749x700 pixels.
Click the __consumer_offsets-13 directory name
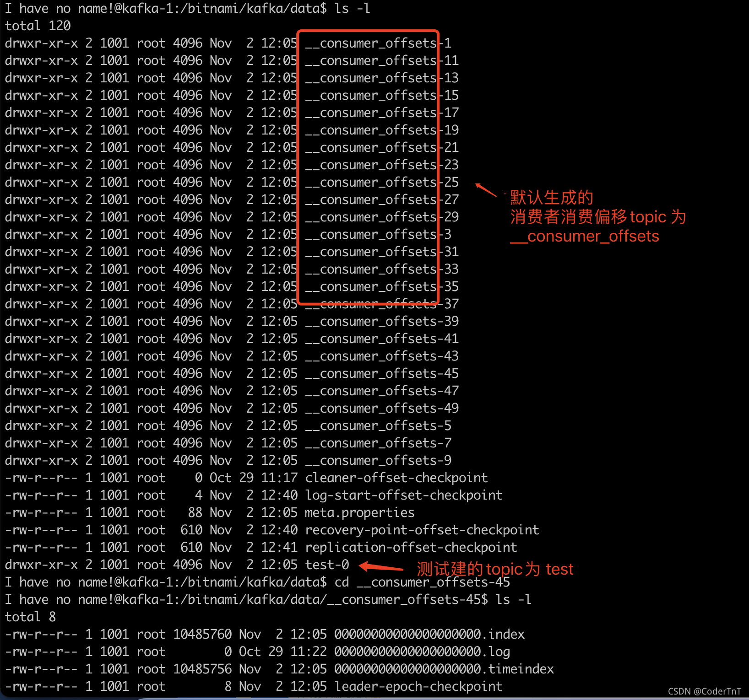point(382,78)
